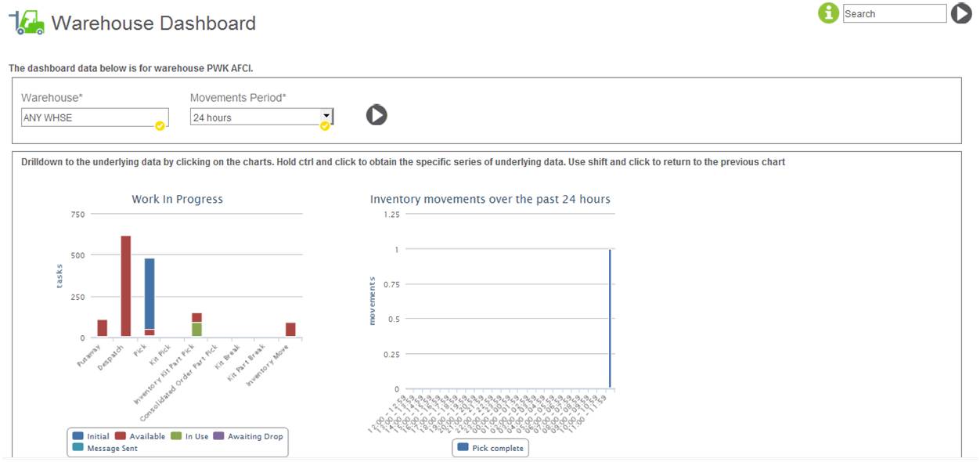Open the Movements Period dropdown arrow
The width and height of the screenshot is (980, 462).
(326, 115)
